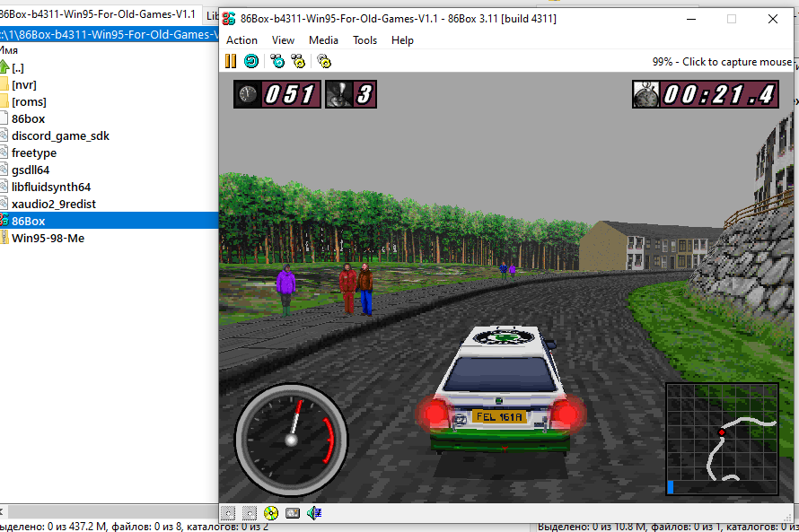Click the 'Имя' column header
799x532 pixels.
click(x=9, y=50)
